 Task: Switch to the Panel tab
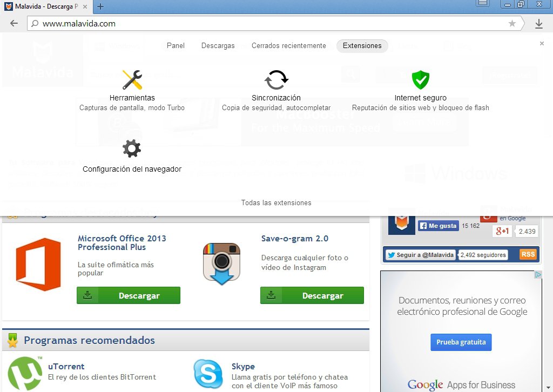[176, 46]
